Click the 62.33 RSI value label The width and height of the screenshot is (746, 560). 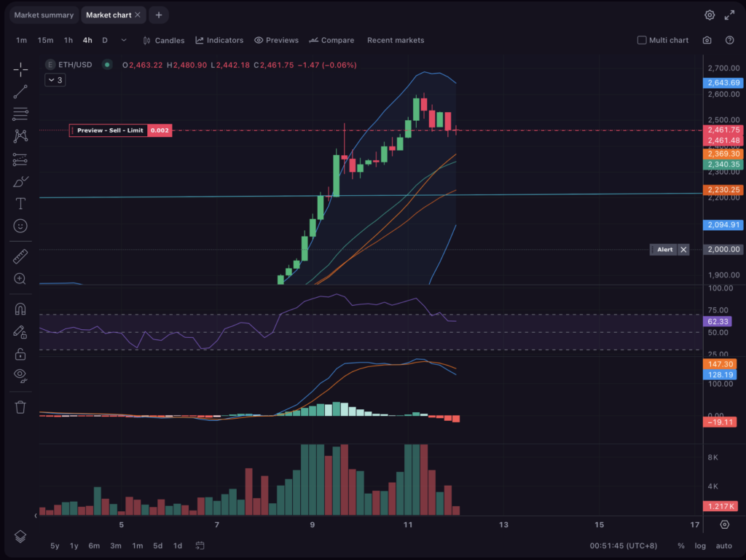[x=718, y=321]
